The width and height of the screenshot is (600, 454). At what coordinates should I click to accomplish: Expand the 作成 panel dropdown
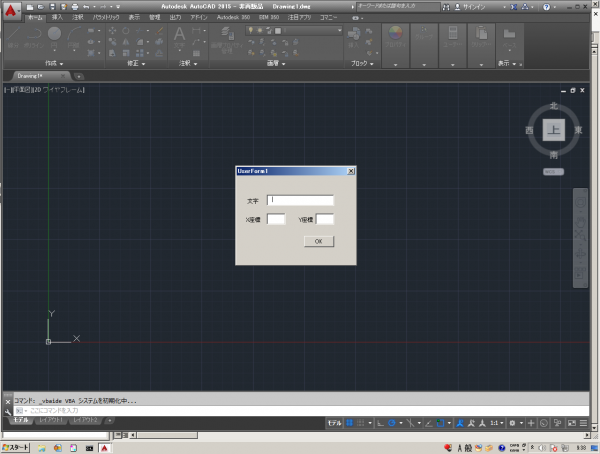tap(55, 63)
